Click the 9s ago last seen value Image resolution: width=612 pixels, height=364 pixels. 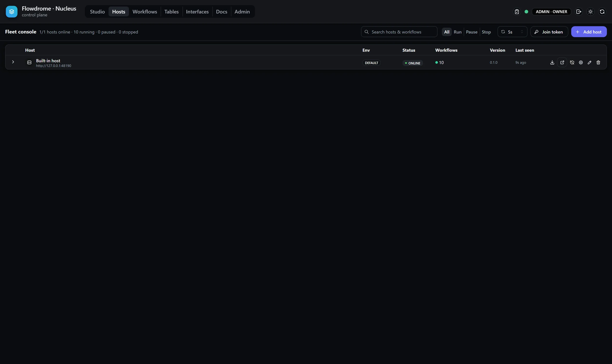pos(520,62)
